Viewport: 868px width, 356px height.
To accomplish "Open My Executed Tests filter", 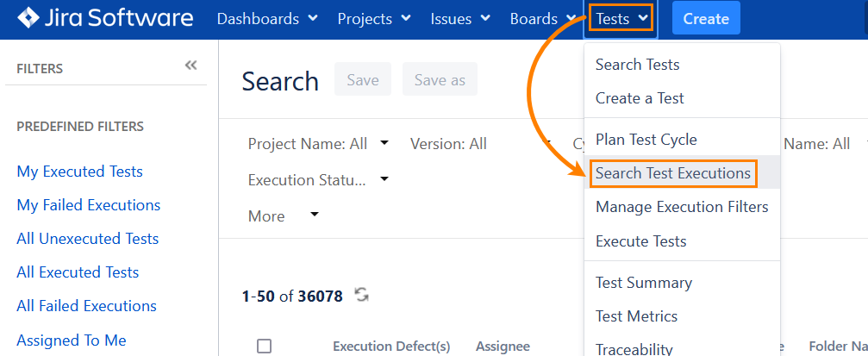I will click(x=79, y=172).
